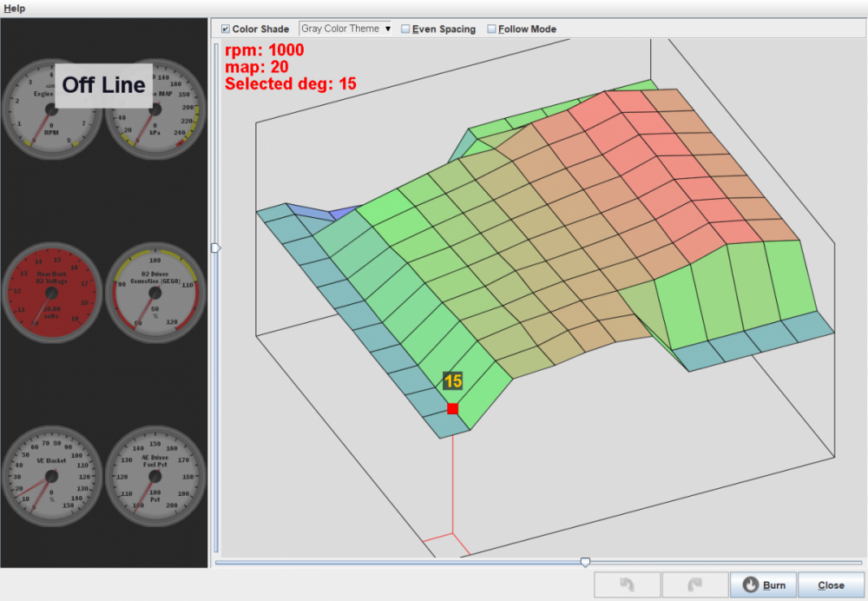The height and width of the screenshot is (601, 868).
Task: Uncheck the Color Shade checkbox
Action: (x=227, y=29)
